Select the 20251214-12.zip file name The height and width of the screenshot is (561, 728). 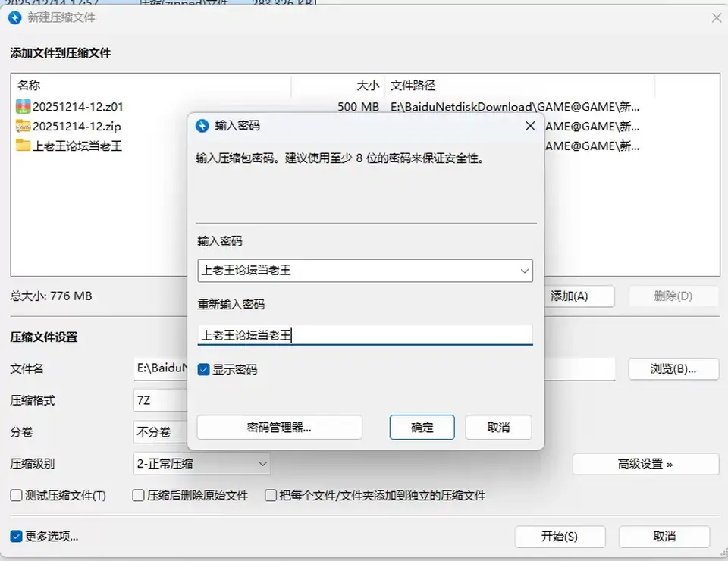77,126
